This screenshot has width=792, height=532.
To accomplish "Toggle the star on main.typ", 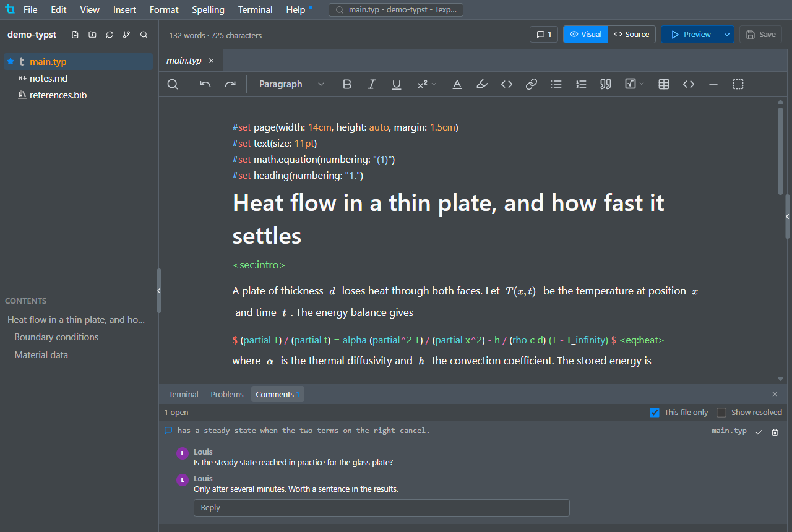I will tap(11, 61).
